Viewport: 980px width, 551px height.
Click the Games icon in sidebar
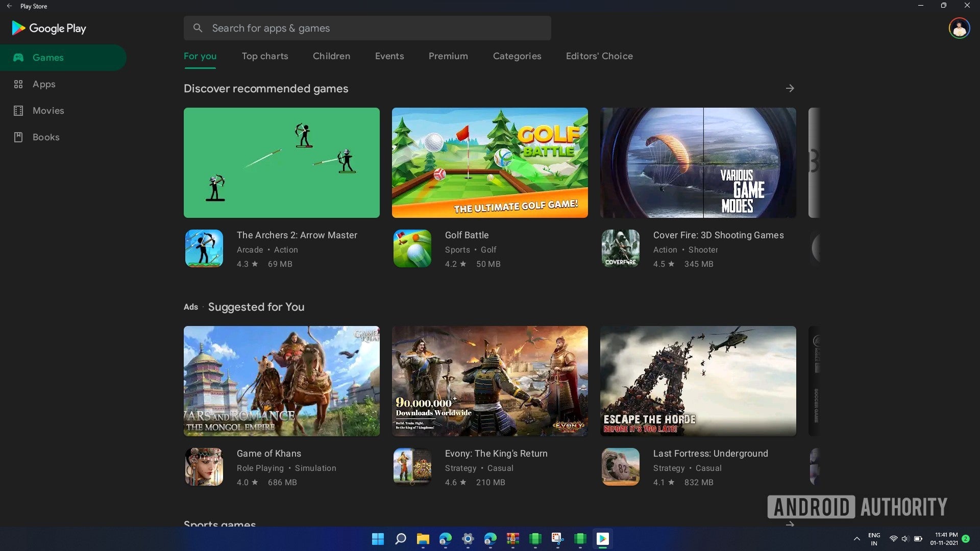(19, 57)
